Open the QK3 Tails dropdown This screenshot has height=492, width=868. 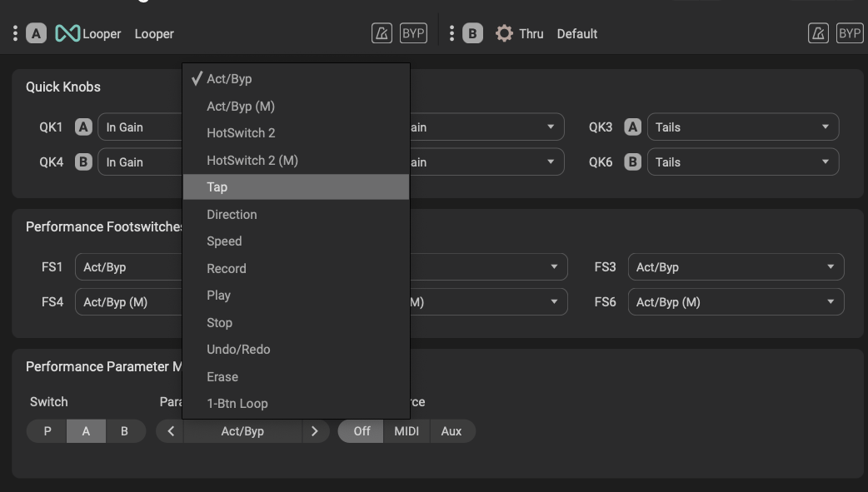[742, 127]
